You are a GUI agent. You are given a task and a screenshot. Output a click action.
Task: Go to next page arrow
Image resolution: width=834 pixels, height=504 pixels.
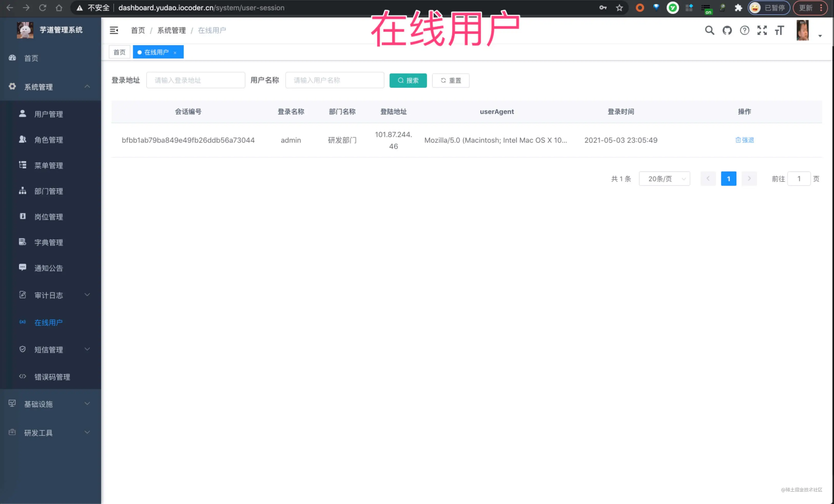point(749,179)
